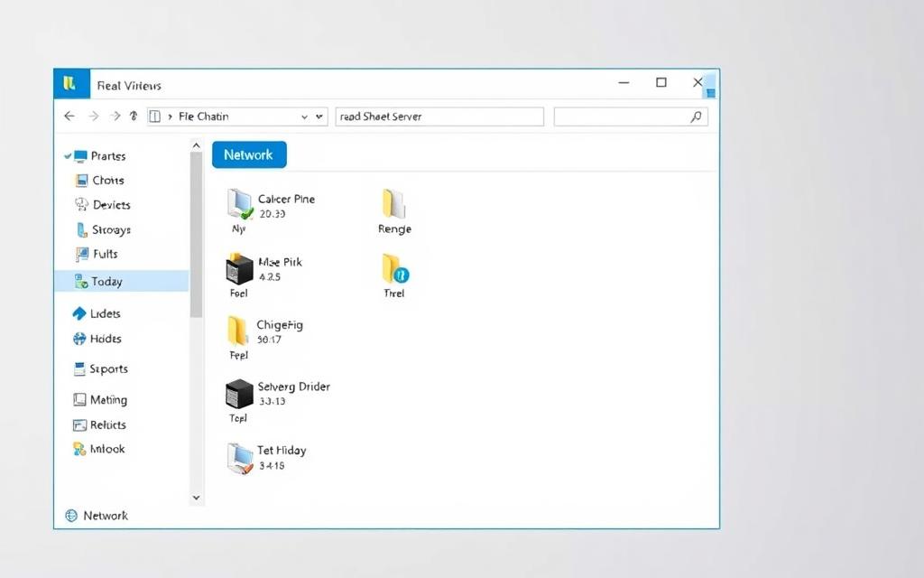This screenshot has width=924, height=578.
Task: Open the Mse Pirk server icon
Action: (x=237, y=271)
